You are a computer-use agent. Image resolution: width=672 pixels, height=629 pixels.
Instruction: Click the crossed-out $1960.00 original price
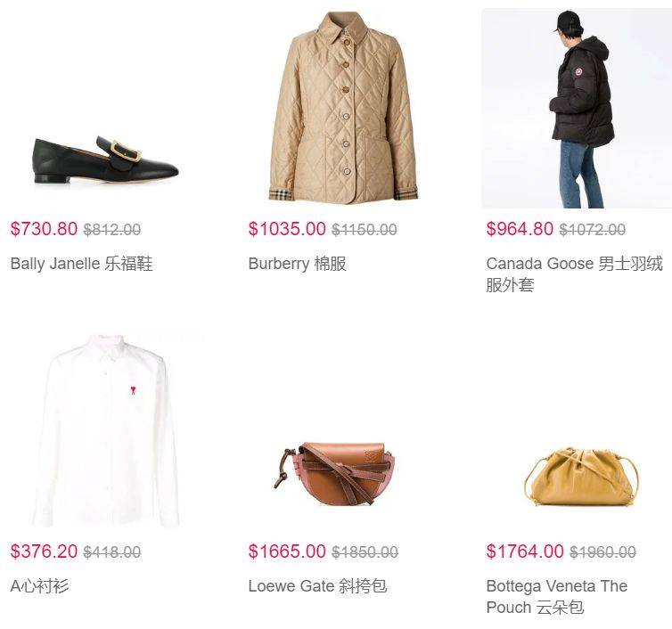[602, 551]
